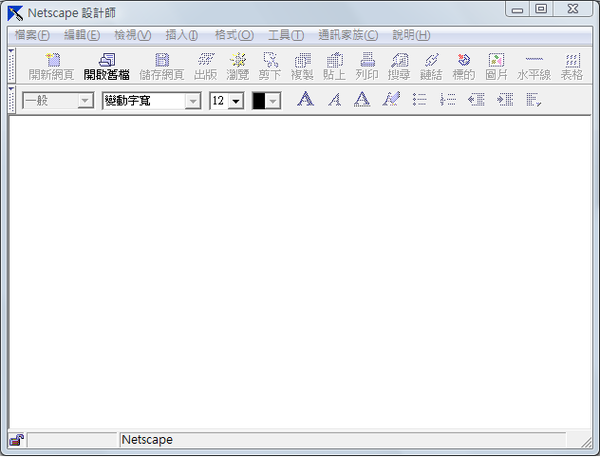Click the 出版 publish icon
The height and width of the screenshot is (457, 600).
205,66
